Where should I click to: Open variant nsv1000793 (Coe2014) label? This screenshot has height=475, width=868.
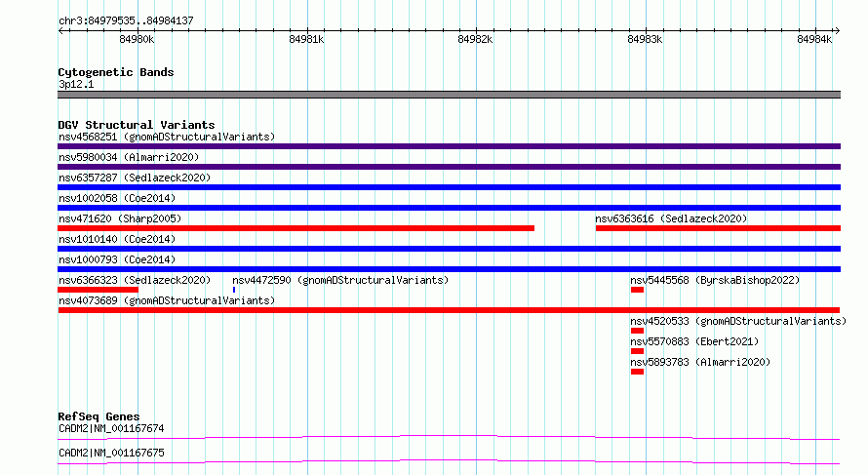(117, 259)
